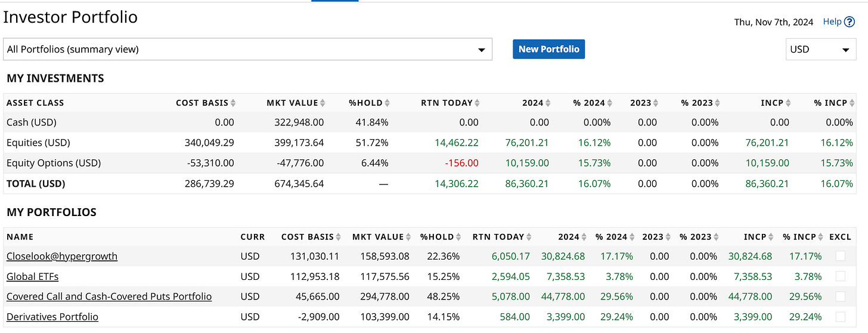Image resolution: width=868 pixels, height=333 pixels.
Task: Sort My Investments by % 2023 arrows
Action: (x=718, y=103)
